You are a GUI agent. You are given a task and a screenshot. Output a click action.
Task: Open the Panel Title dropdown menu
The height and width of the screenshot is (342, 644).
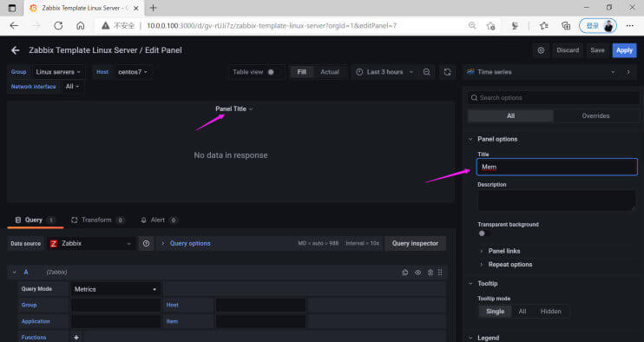click(234, 109)
